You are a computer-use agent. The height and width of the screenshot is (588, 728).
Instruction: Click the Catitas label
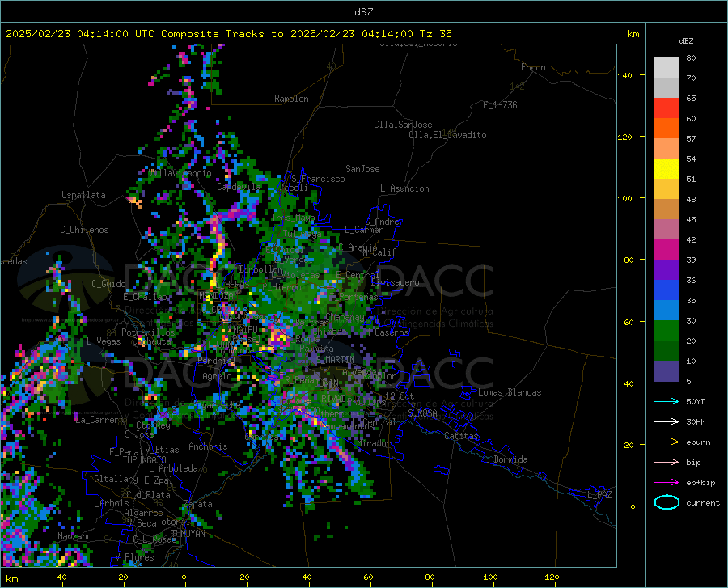click(x=462, y=436)
